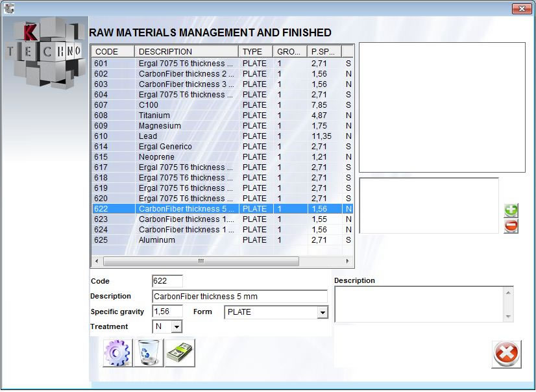536x392 pixels.
Task: Select row with code 617
Action: click(223, 167)
